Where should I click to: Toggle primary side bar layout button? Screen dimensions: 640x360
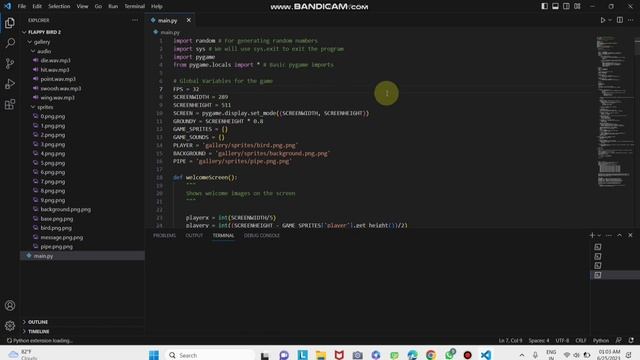tap(544, 6)
